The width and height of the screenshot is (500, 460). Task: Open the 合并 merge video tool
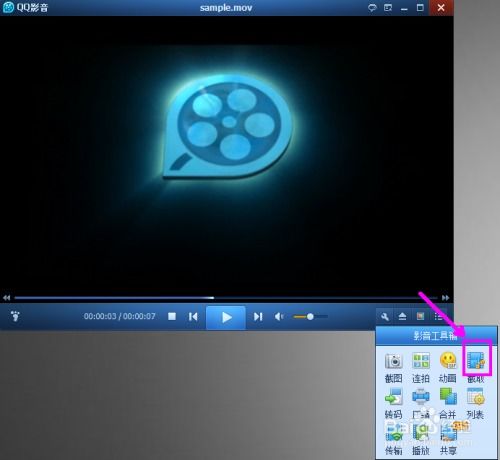448,404
